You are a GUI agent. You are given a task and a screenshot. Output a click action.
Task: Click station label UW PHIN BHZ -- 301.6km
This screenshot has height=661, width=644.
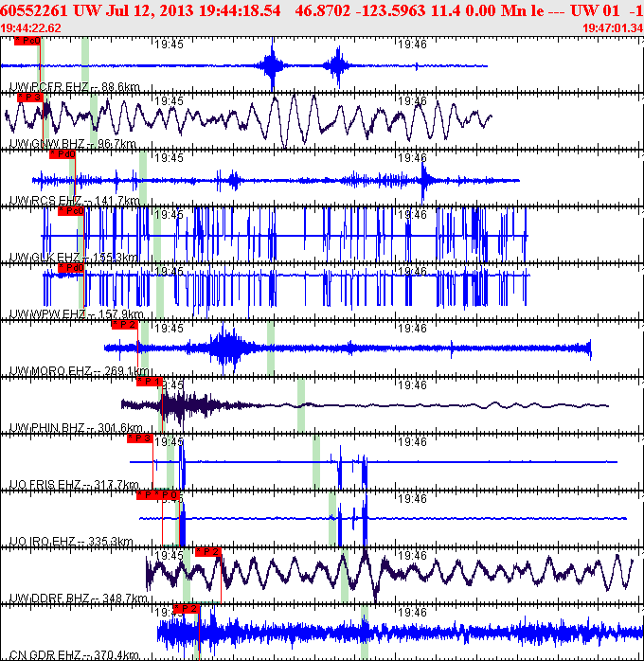(x=76, y=428)
